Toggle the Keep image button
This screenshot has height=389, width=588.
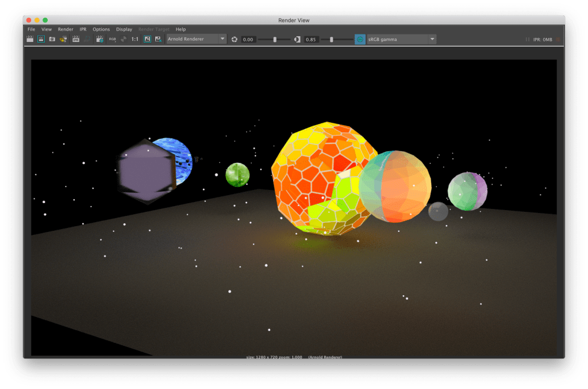pyautogui.click(x=147, y=39)
